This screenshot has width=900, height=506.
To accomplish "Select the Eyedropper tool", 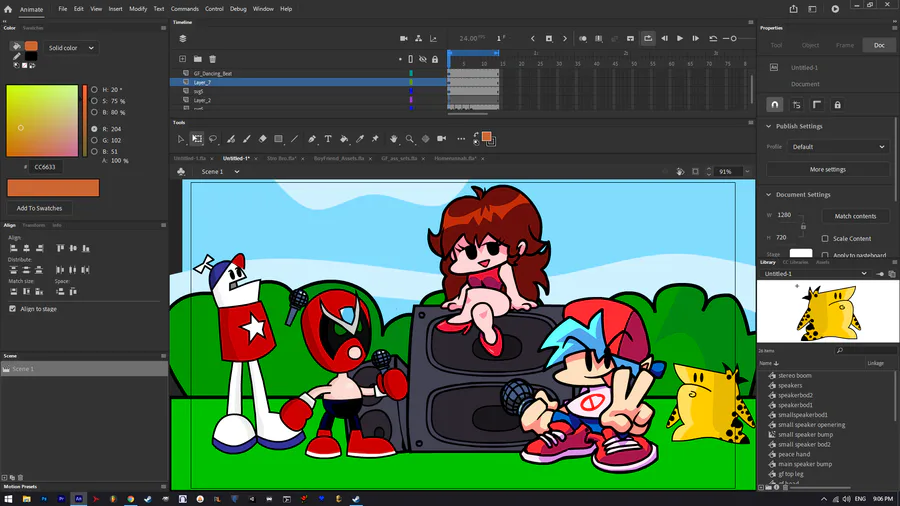I will (360, 139).
